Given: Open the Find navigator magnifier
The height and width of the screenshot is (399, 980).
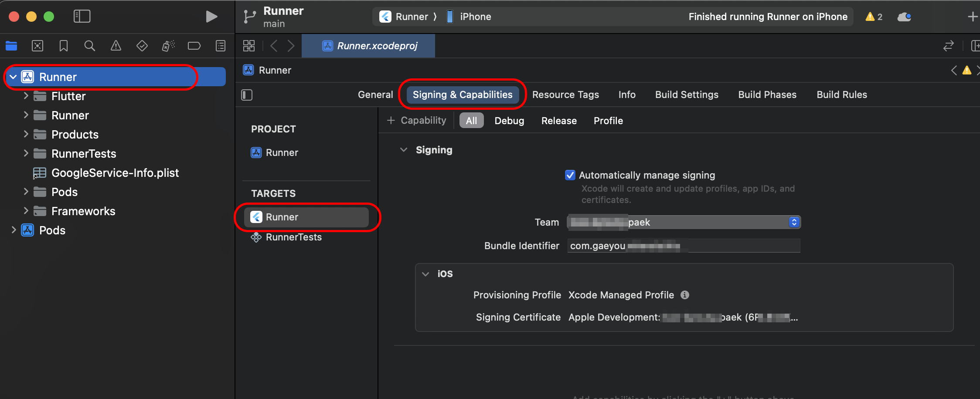Looking at the screenshot, I should pos(90,46).
